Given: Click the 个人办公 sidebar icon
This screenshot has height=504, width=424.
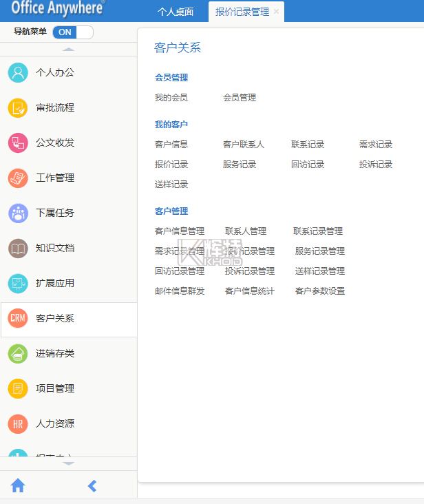Looking at the screenshot, I should [x=18, y=72].
